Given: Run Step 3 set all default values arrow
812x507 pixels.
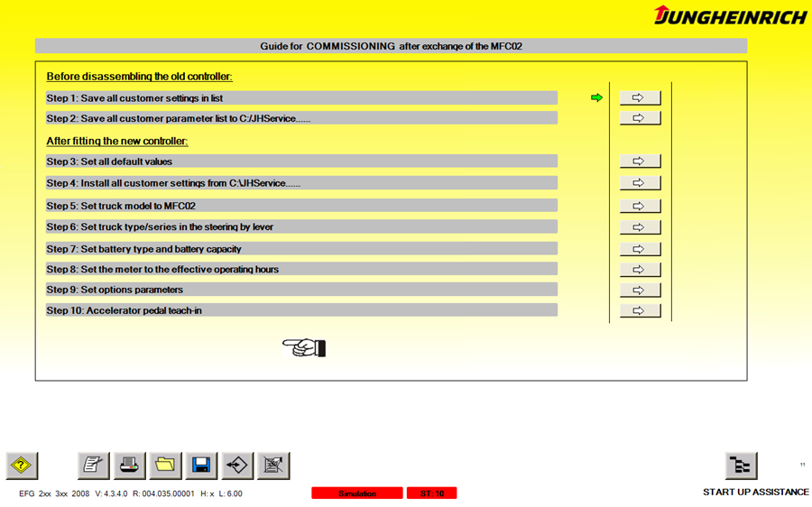Looking at the screenshot, I should point(640,161).
